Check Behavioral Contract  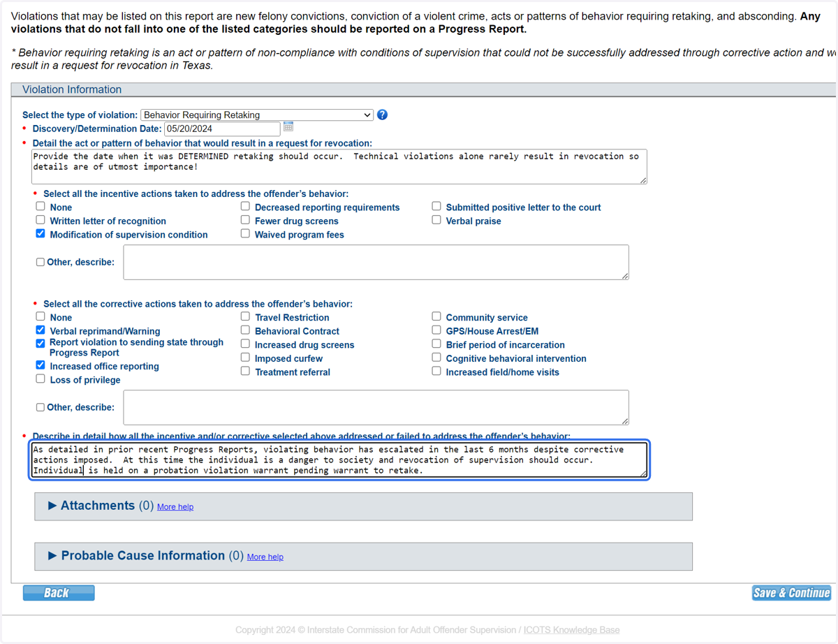click(245, 330)
